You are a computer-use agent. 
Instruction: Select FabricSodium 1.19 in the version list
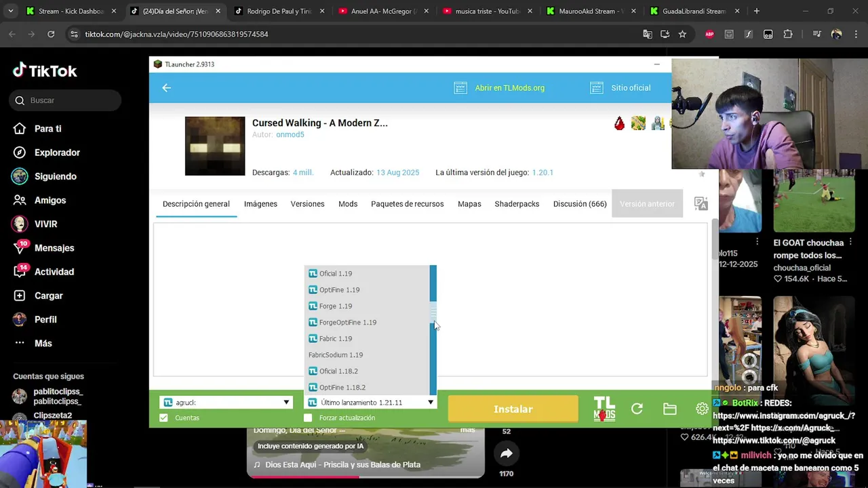click(x=367, y=354)
